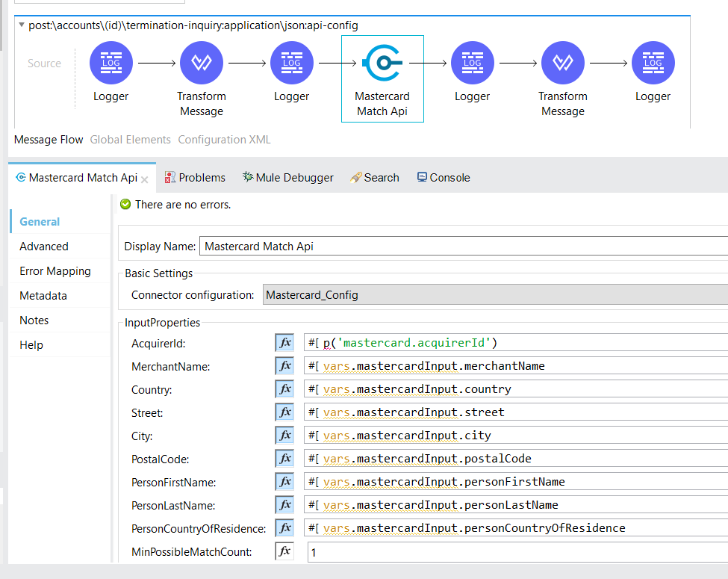Toggle fx expression mode for PersonLastName
This screenshot has height=579, width=728.
point(284,505)
